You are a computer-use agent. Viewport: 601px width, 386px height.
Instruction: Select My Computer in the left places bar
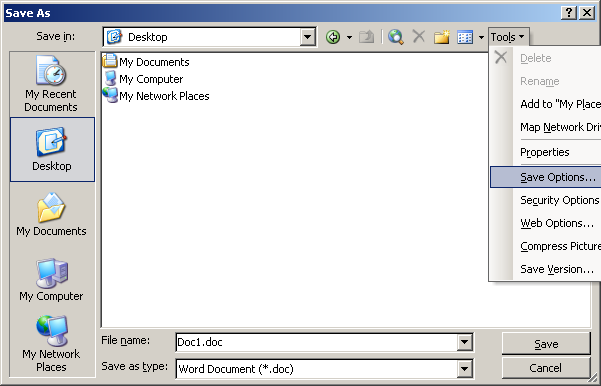point(51,280)
